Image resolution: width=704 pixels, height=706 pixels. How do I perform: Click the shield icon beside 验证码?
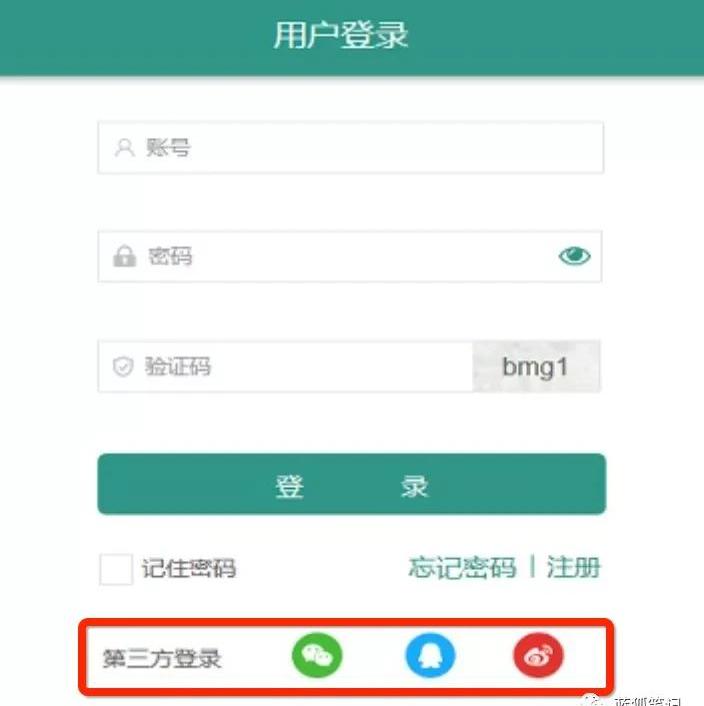click(123, 366)
